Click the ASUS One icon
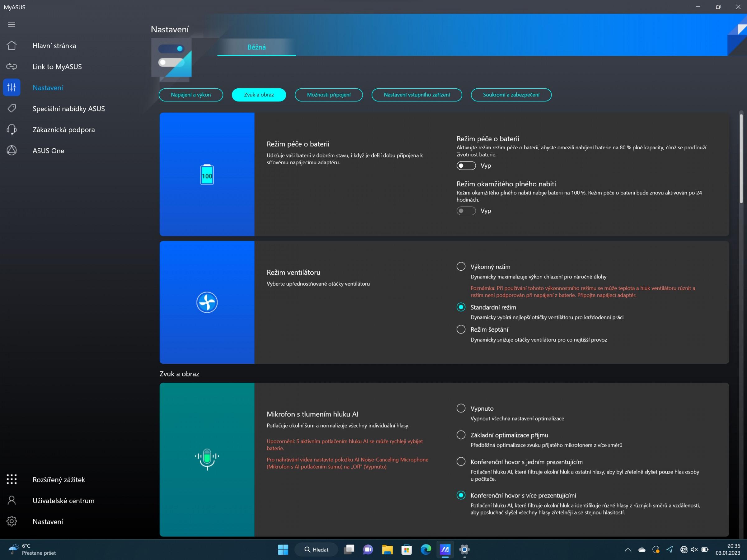 (12, 151)
